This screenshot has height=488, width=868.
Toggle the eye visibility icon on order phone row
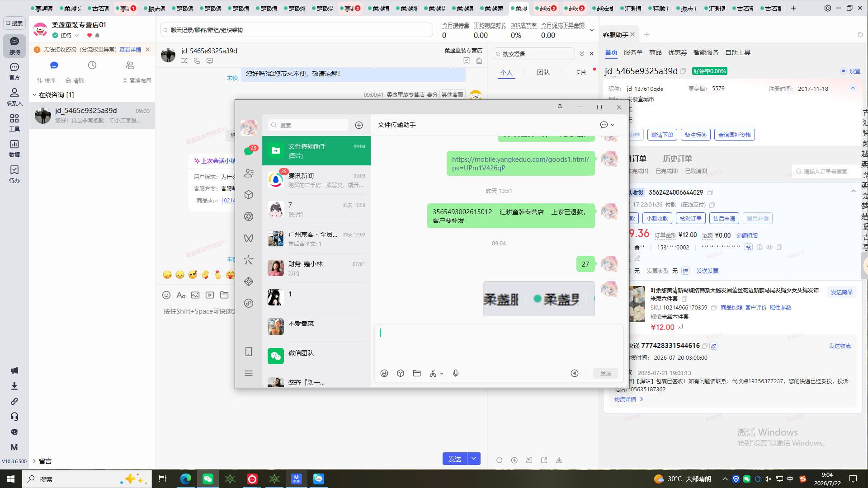(769, 247)
